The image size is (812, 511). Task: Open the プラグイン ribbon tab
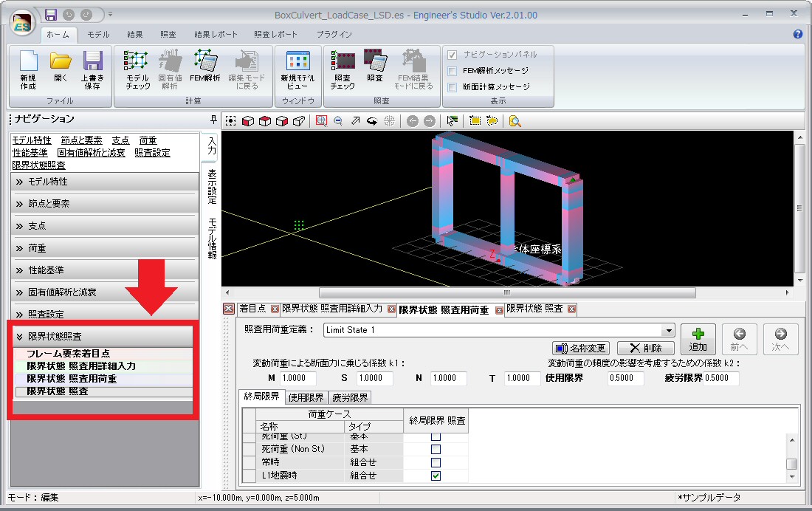(x=334, y=34)
